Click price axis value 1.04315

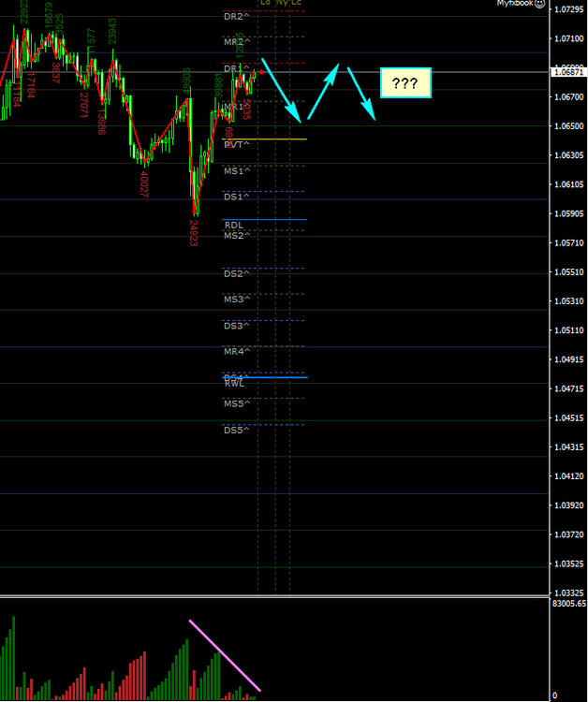[x=569, y=446]
